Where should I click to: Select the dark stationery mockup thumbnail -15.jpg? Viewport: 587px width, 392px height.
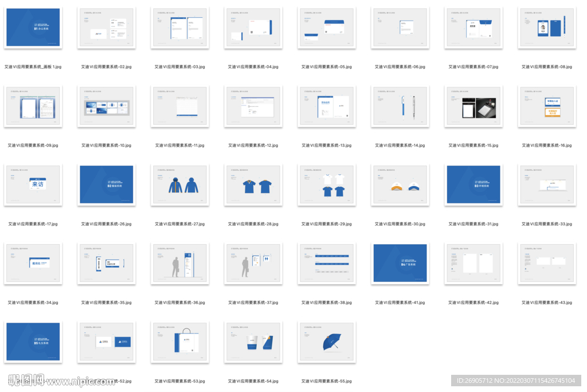pyautogui.click(x=473, y=107)
